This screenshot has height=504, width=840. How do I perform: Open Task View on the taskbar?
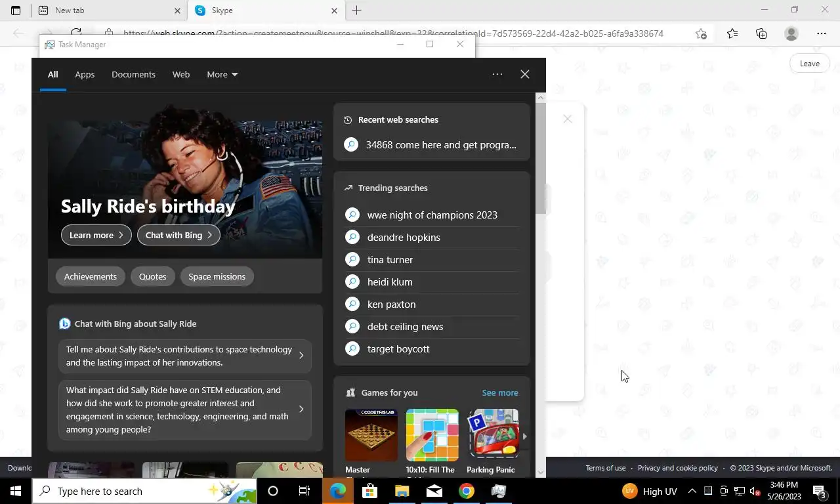[x=304, y=491]
